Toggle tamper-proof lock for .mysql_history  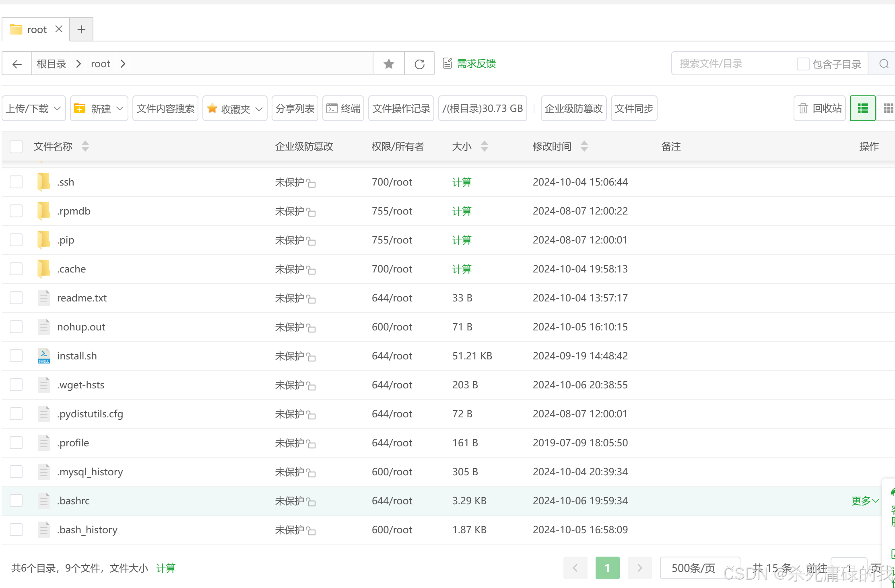[311, 473]
